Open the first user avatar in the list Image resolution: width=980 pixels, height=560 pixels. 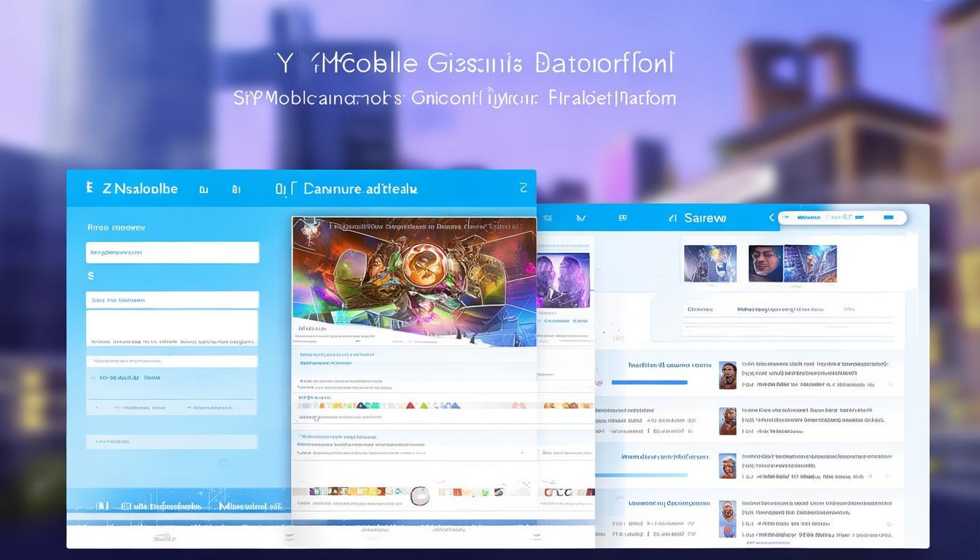pos(727,376)
